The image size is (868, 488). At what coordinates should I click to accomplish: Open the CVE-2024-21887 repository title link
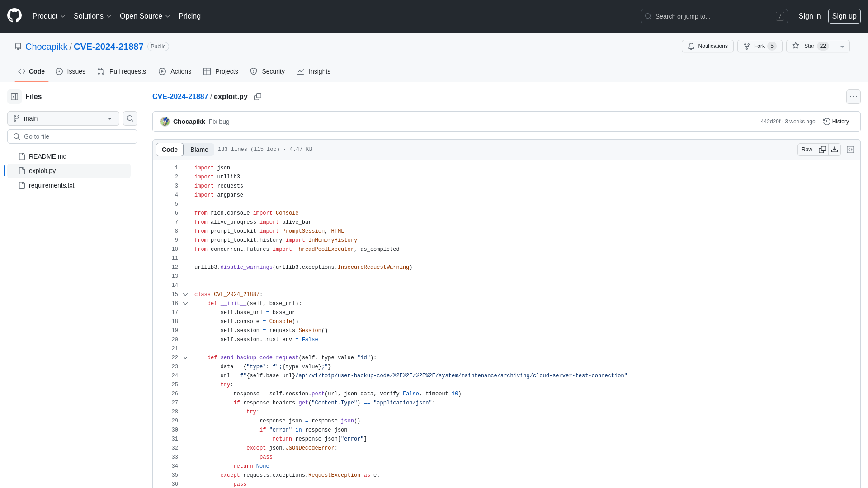tap(108, 47)
